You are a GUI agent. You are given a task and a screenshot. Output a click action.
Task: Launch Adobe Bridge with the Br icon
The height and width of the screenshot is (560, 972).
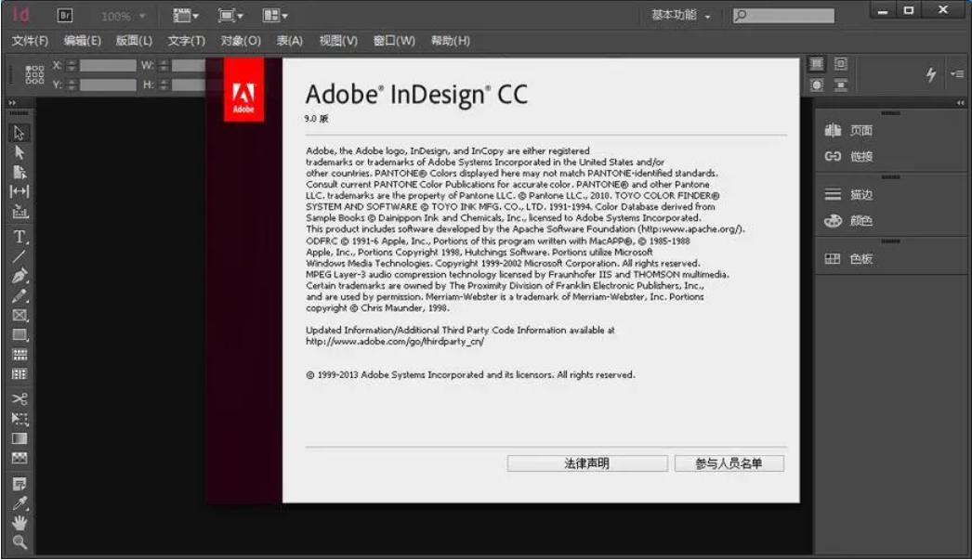(63, 16)
